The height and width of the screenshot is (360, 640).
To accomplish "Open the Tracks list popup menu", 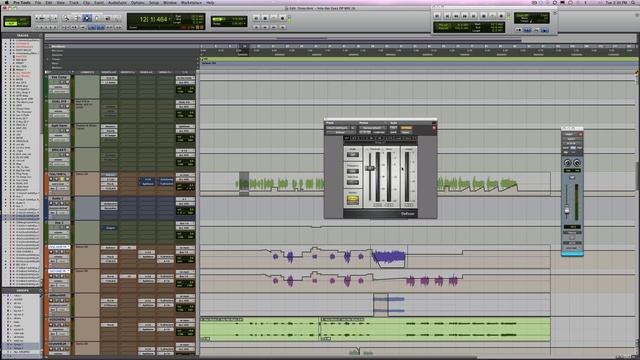I will (40, 36).
